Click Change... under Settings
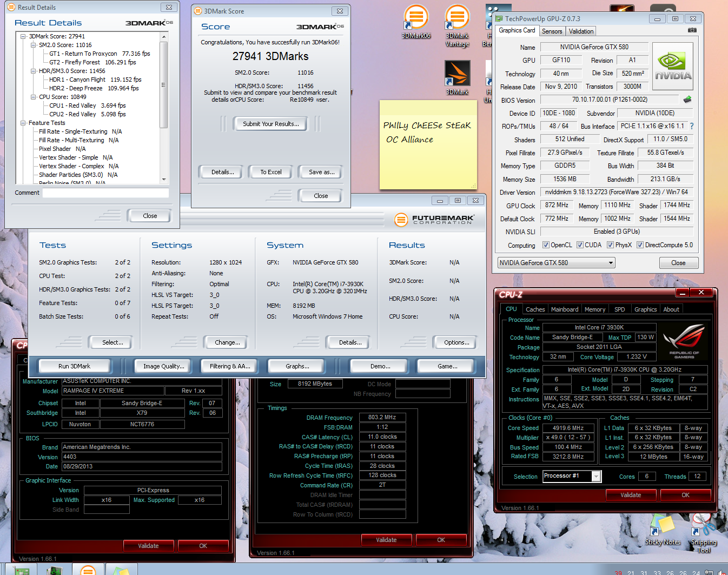Viewport: 728px width, 575px height. click(x=227, y=342)
